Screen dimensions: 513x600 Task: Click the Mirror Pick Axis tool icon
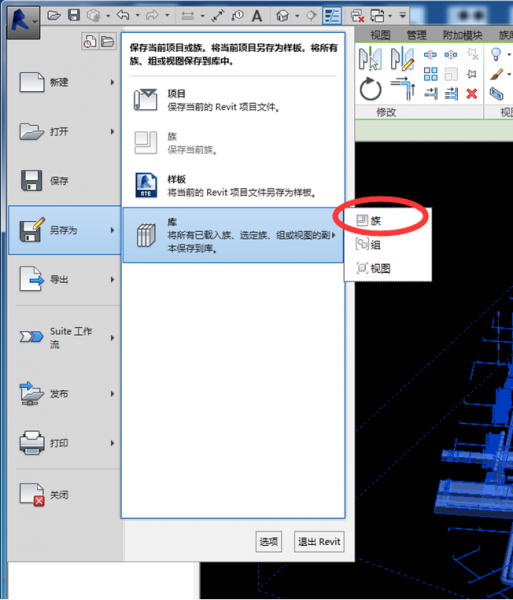[x=370, y=58]
